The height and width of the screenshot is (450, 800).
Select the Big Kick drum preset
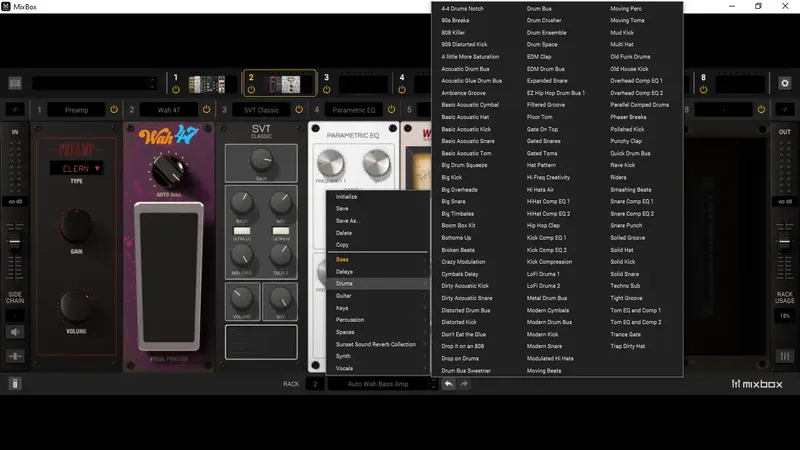(452, 178)
